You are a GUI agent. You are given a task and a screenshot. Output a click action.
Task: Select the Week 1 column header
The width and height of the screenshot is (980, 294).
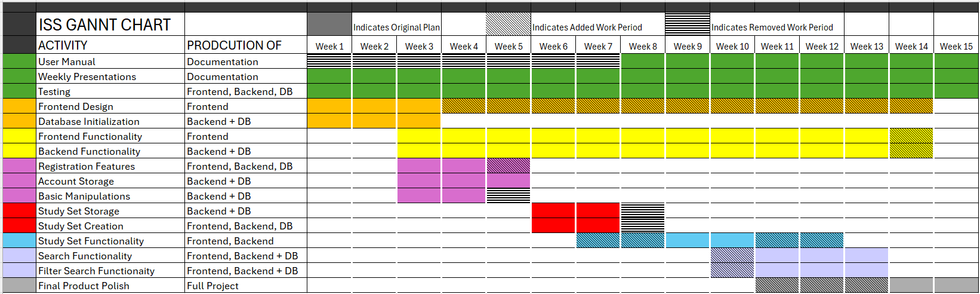(x=329, y=46)
